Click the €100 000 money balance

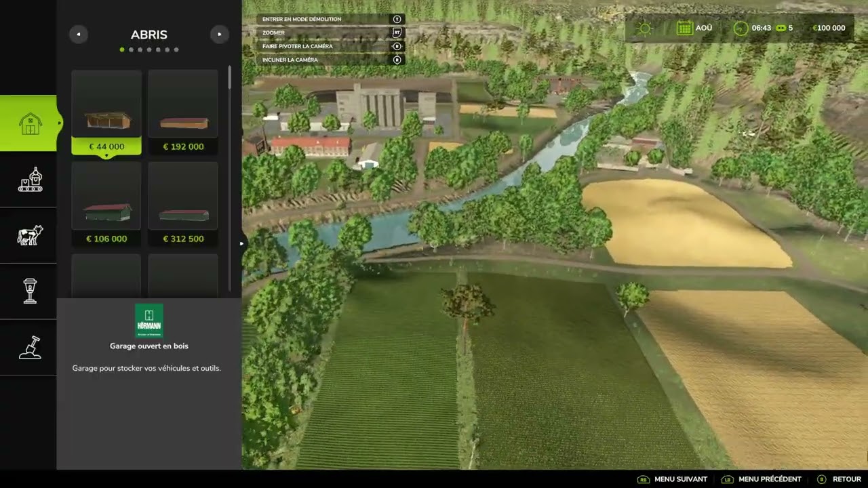tap(829, 28)
